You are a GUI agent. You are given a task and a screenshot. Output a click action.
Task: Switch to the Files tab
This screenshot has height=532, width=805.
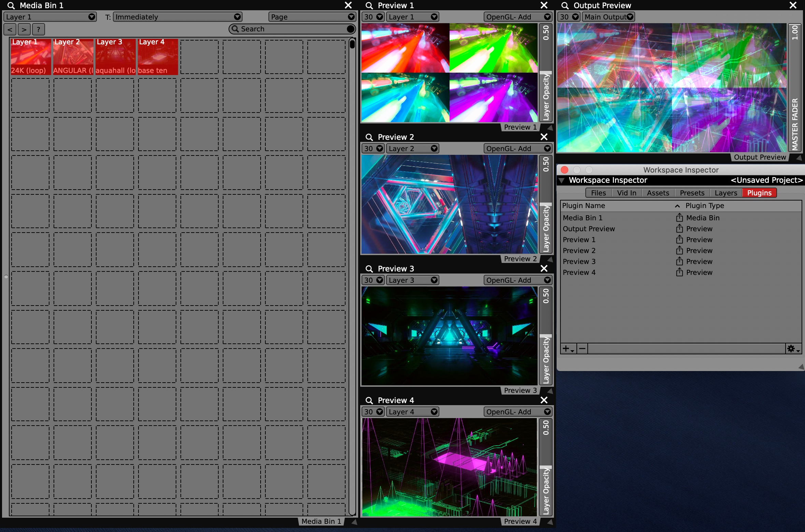click(x=598, y=193)
